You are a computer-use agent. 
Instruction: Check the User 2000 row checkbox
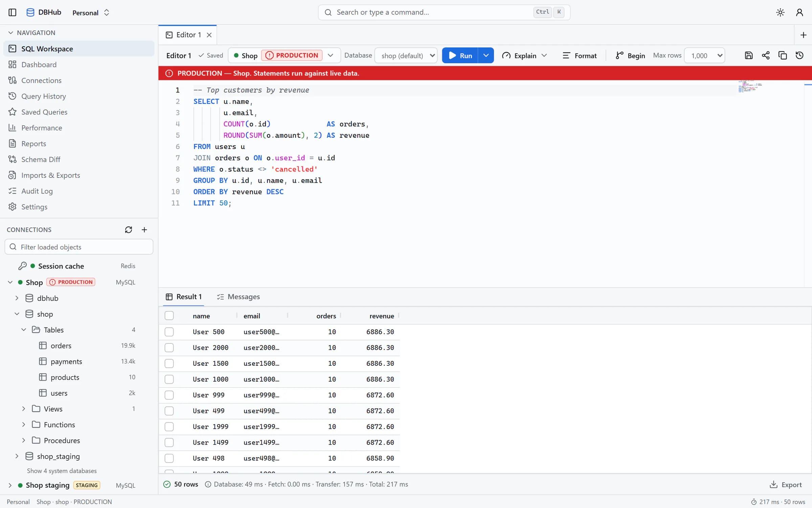click(169, 347)
